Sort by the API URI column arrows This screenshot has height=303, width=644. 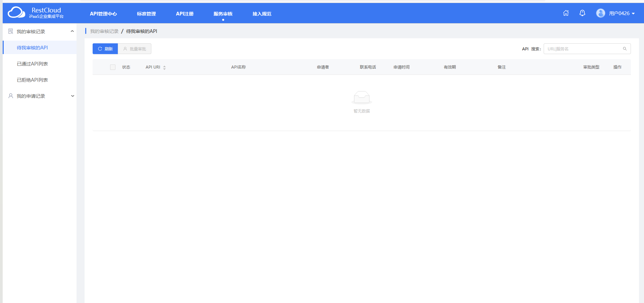(164, 68)
